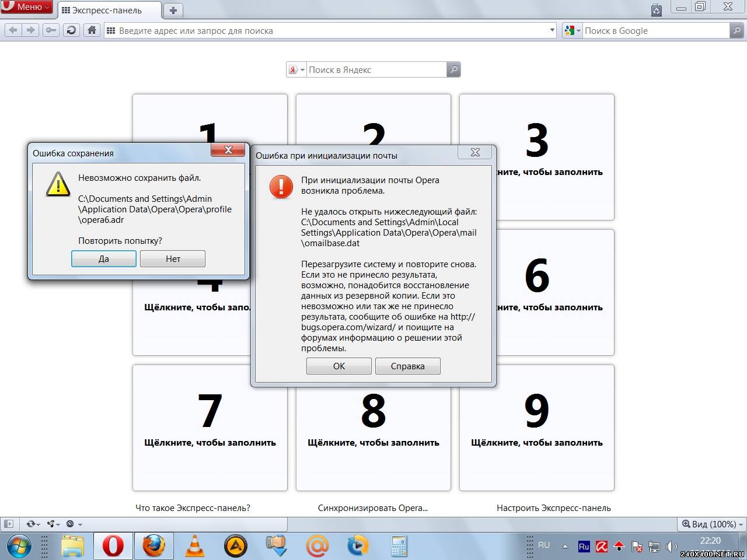Reload the page with refresh icon
747x560 pixels.
pos(71,30)
